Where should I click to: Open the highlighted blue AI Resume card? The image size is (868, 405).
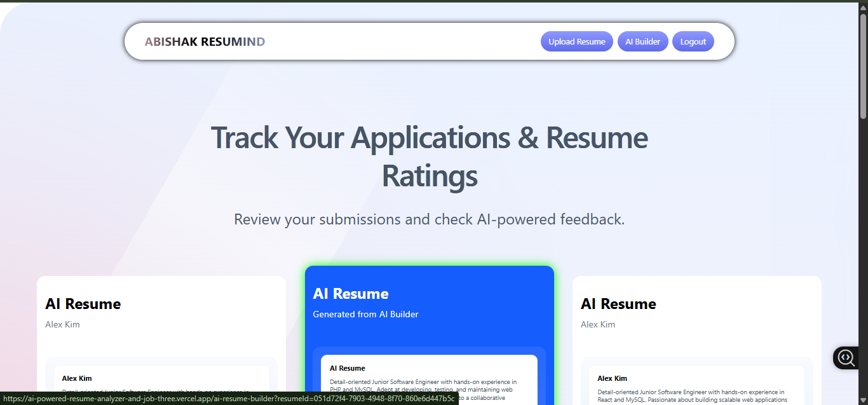430,335
